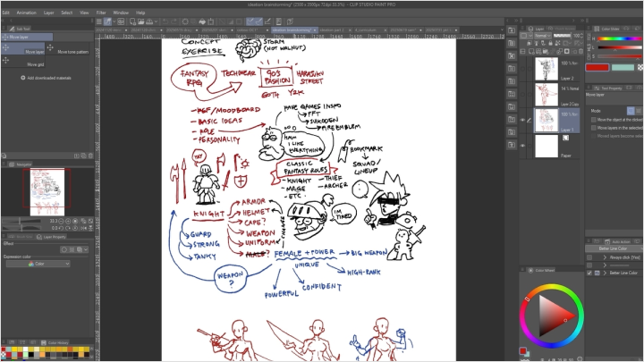Show the Layer 2 Copy layer visibility box

pyautogui.click(x=523, y=95)
